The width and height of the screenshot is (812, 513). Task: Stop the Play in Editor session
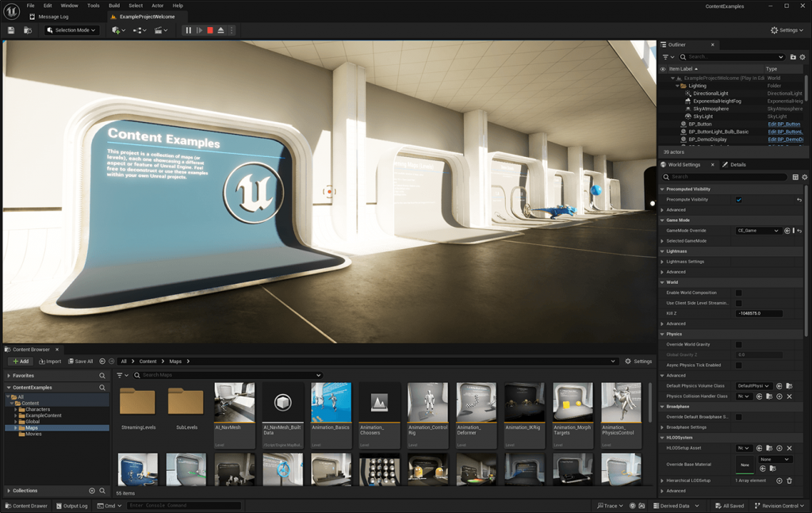209,30
